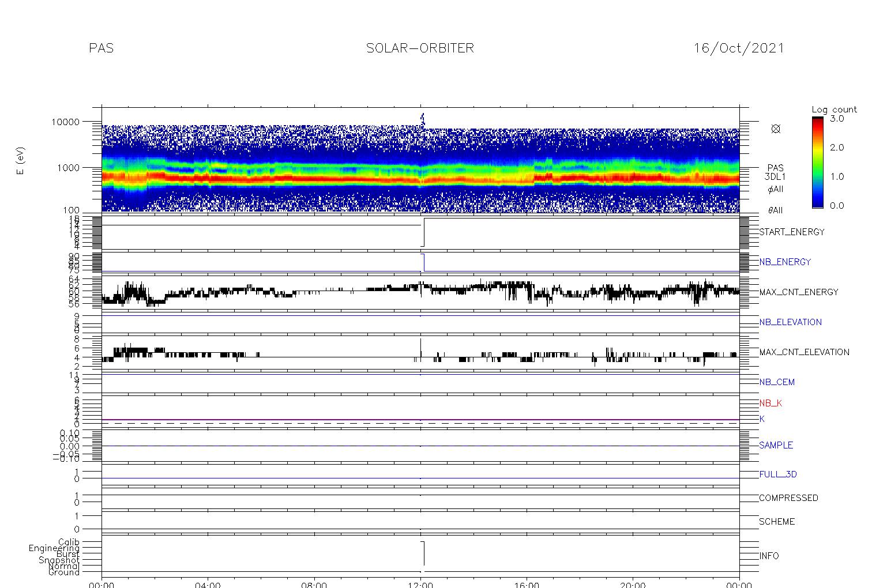The image size is (872, 588).
Task: Click the high-energy spike atop the spectrogram at noon
Action: pyautogui.click(x=423, y=119)
